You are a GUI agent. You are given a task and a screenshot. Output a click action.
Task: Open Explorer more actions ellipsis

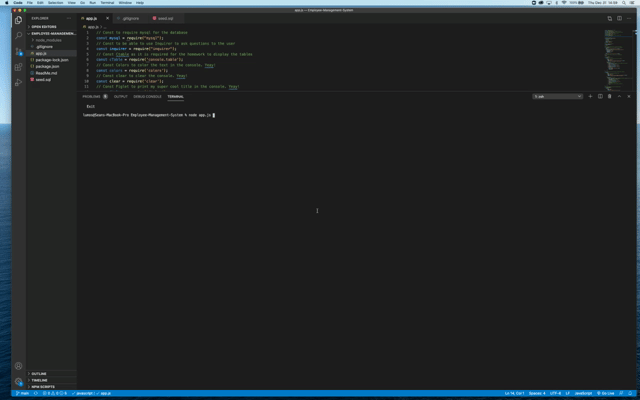click(x=69, y=18)
